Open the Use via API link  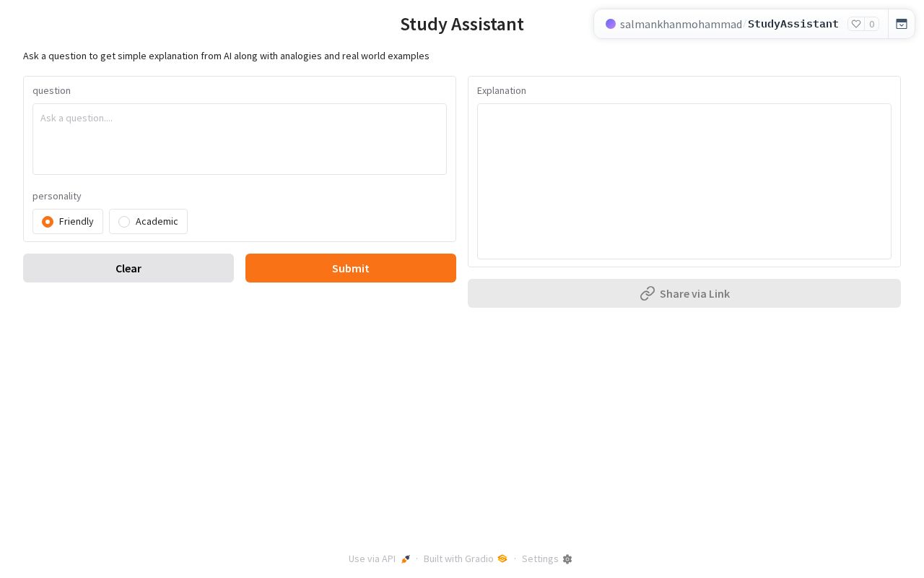click(379, 558)
